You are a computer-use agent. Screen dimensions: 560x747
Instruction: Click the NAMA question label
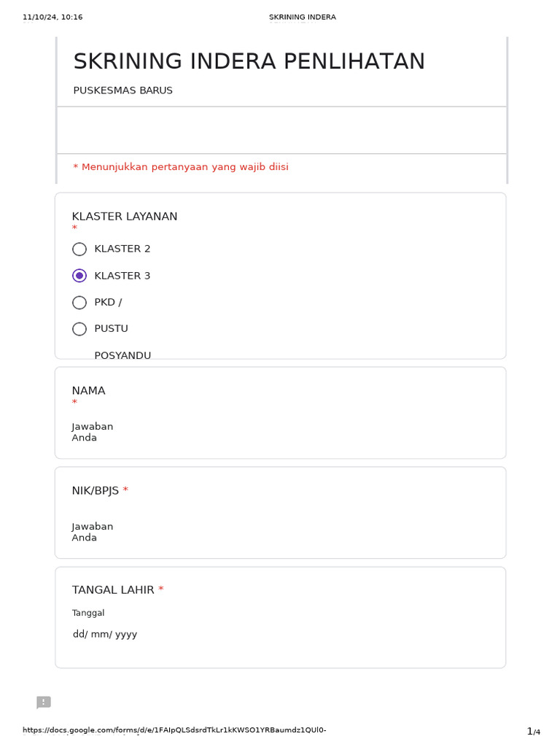coord(88,391)
